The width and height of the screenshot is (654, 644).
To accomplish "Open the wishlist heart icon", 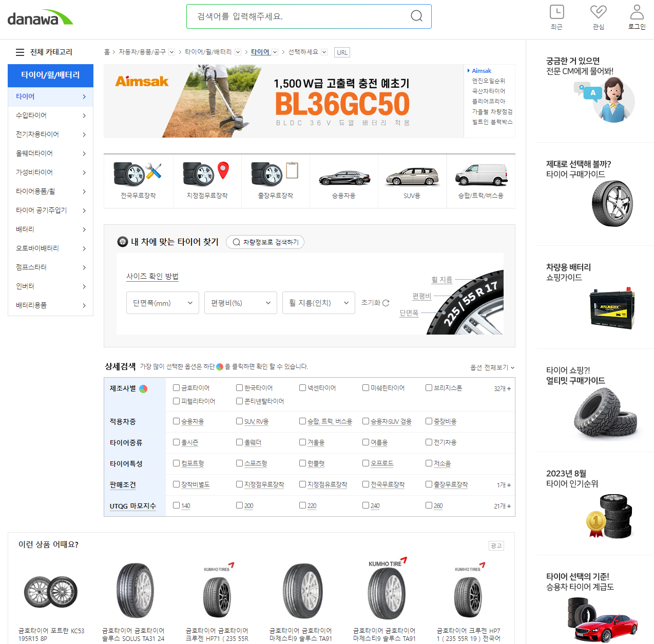I will (598, 12).
